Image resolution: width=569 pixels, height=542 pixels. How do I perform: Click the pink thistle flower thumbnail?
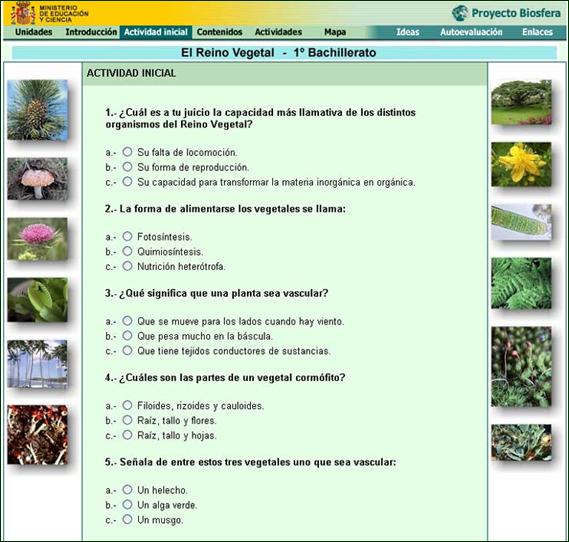click(38, 239)
